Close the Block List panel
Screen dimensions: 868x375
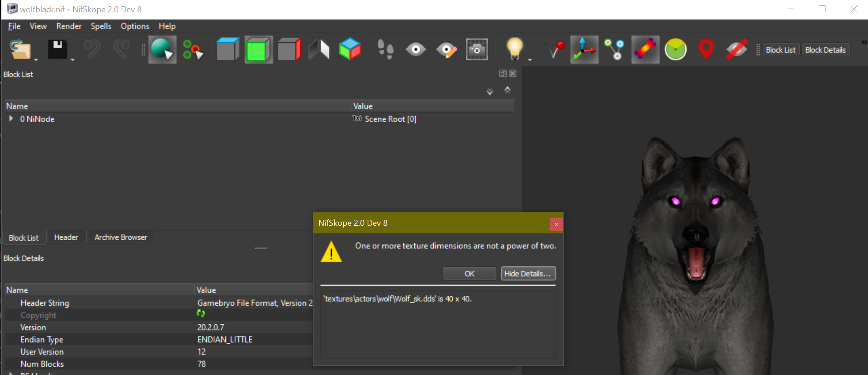click(512, 73)
